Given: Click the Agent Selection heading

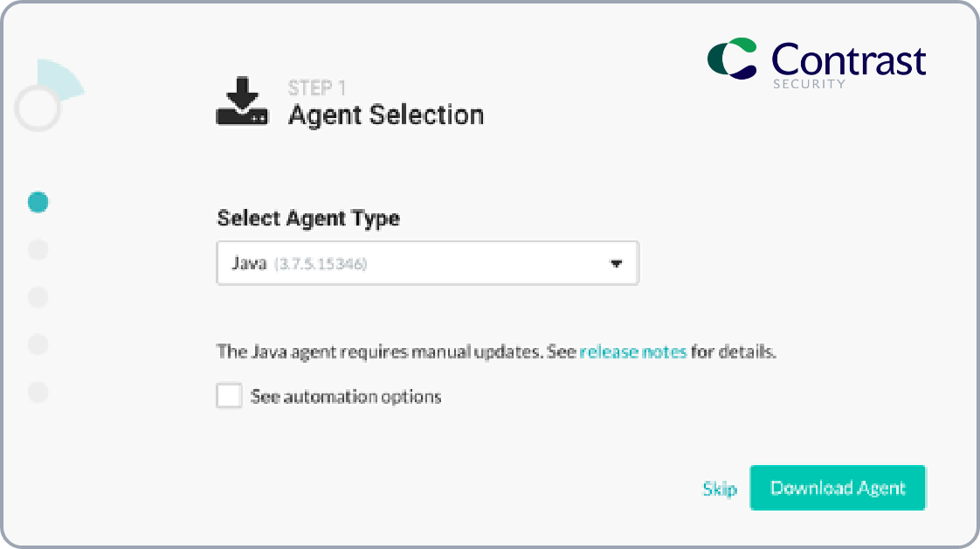Looking at the screenshot, I should click(x=386, y=115).
